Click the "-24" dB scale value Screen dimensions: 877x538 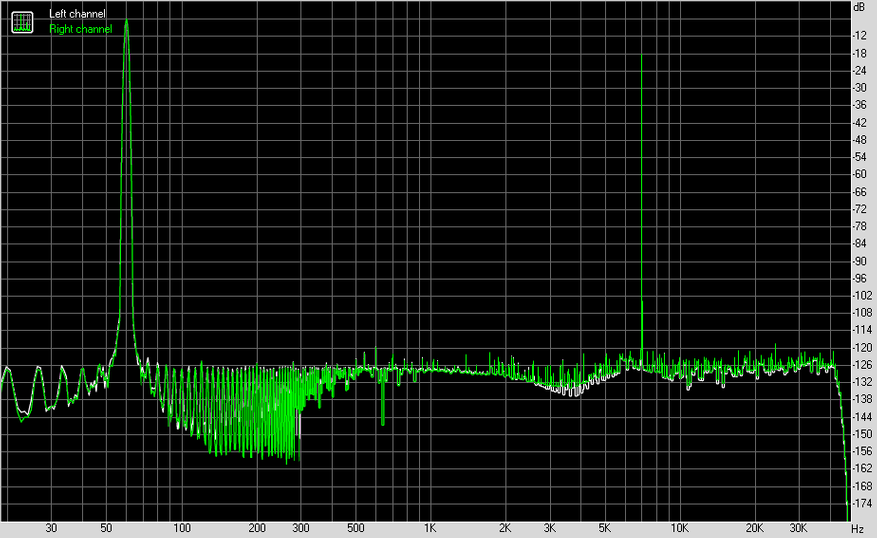click(859, 70)
